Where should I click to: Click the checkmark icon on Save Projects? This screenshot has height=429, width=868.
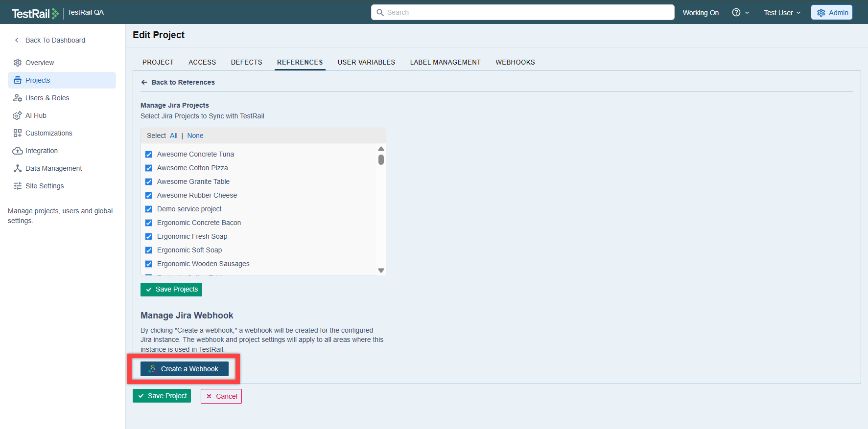[x=149, y=290]
